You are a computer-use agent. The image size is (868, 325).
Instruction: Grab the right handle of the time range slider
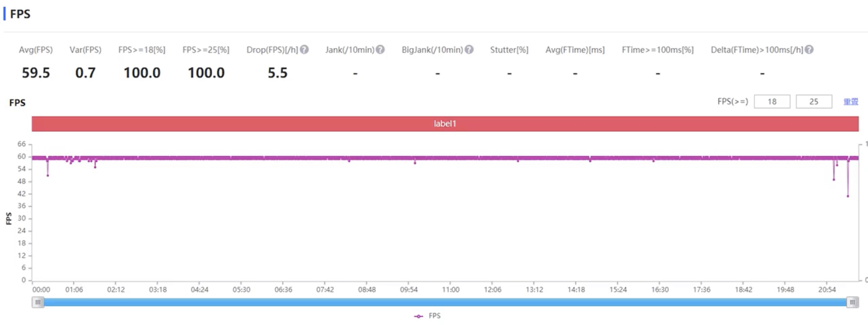tap(853, 302)
